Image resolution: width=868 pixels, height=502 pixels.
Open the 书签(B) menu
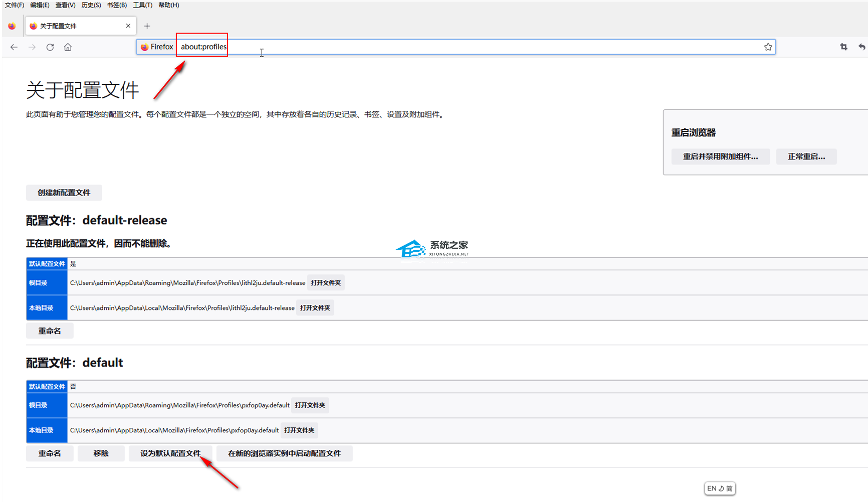point(117,5)
